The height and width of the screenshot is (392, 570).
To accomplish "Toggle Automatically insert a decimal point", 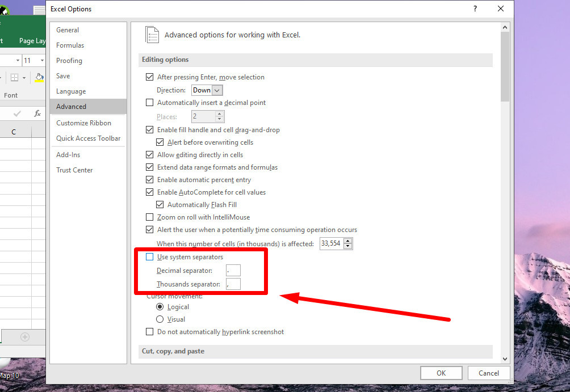I will 150,103.
